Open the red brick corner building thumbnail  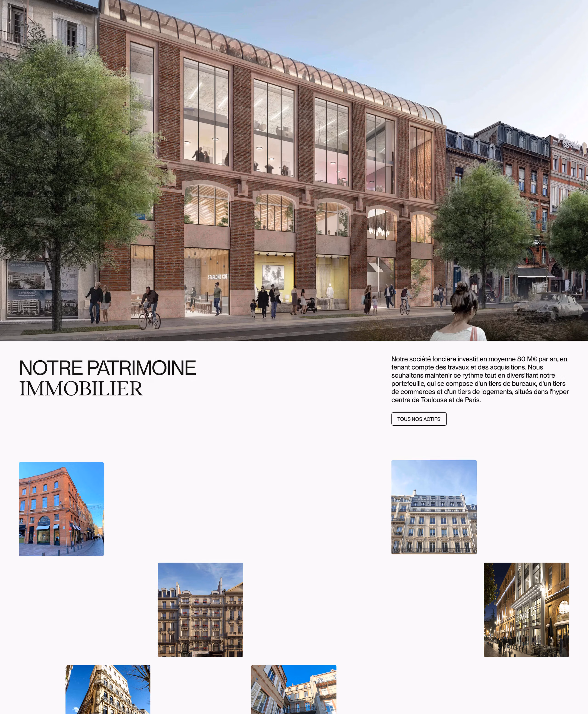(61, 509)
